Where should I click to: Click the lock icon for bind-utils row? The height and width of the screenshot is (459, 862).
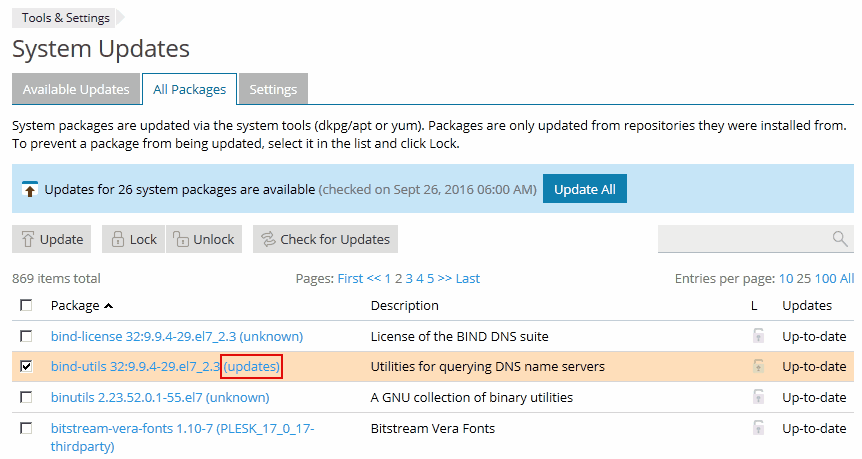point(759,367)
